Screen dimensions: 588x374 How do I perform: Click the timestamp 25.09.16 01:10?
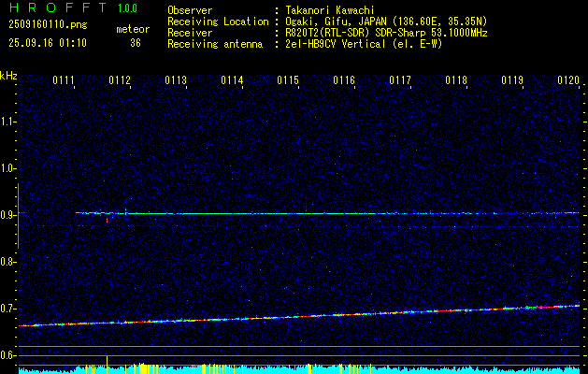point(48,43)
